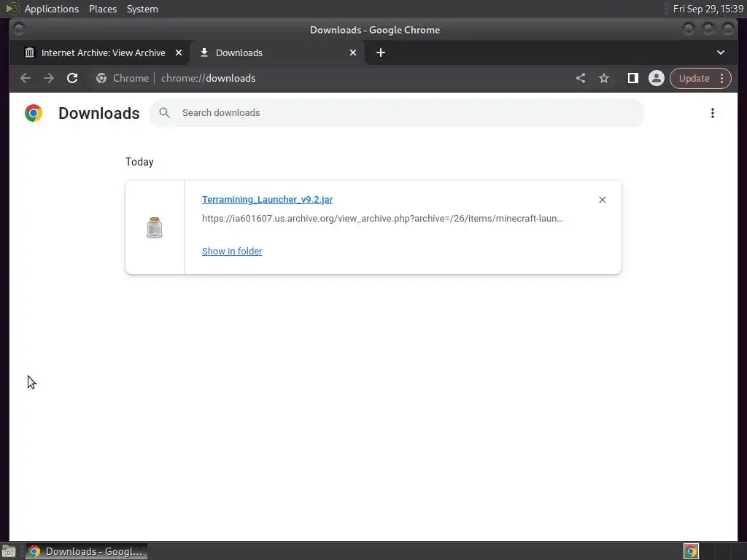Click the jar file icon thumbnail
747x560 pixels.
point(155,227)
